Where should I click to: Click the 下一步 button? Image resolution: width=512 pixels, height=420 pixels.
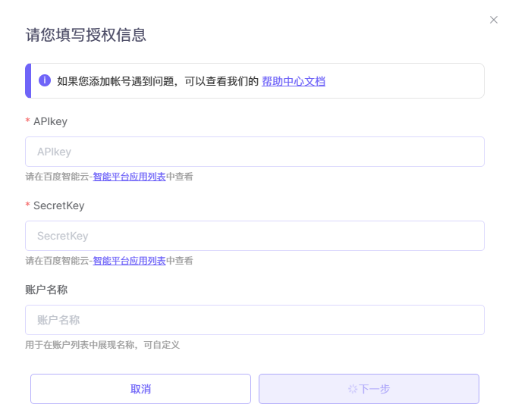tap(369, 389)
